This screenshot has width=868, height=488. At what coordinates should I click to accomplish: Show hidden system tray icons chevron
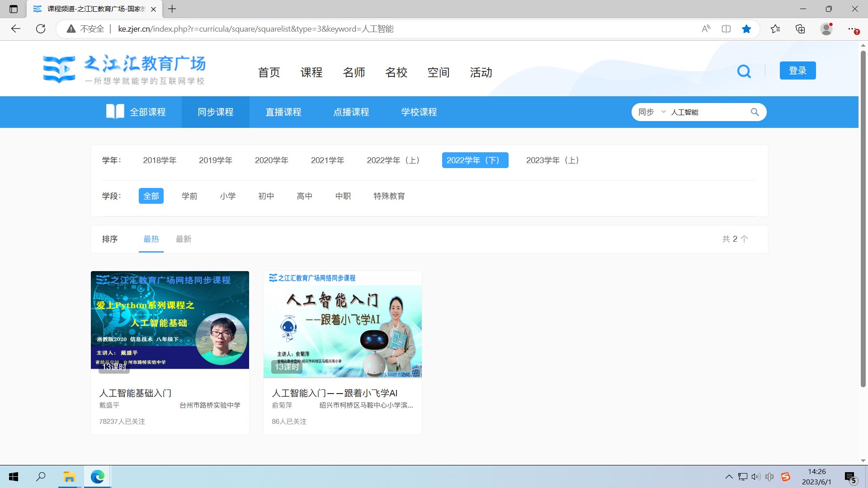point(729,477)
